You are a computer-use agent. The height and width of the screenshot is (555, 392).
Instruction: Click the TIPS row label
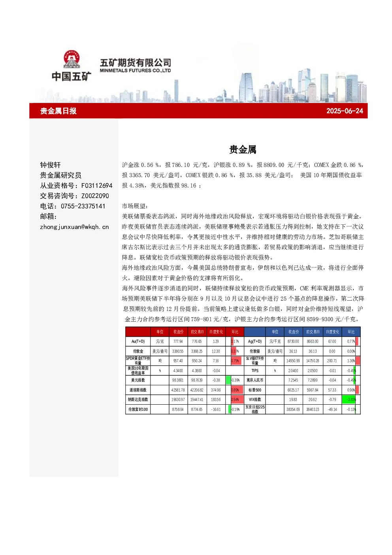click(x=255, y=371)
